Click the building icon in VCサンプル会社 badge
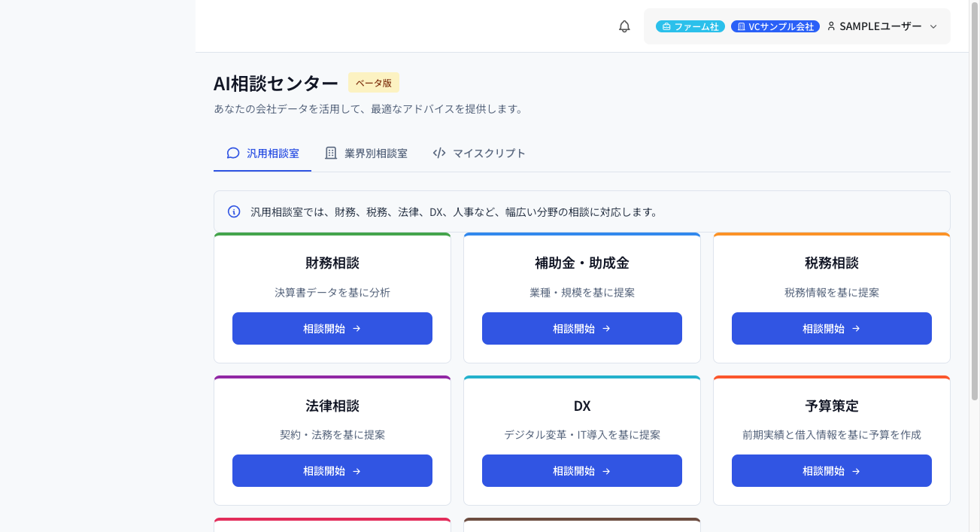The width and height of the screenshot is (980, 532). click(x=742, y=26)
